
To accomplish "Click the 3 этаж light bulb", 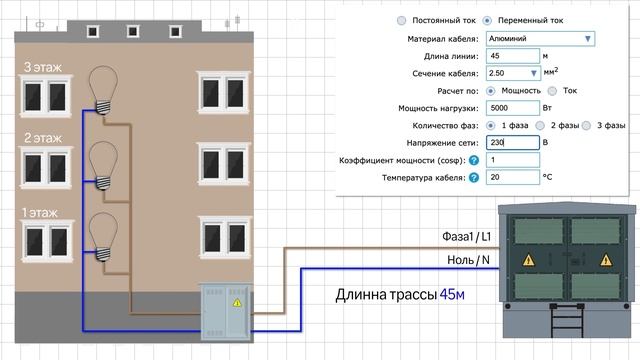I will pyautogui.click(x=103, y=90).
